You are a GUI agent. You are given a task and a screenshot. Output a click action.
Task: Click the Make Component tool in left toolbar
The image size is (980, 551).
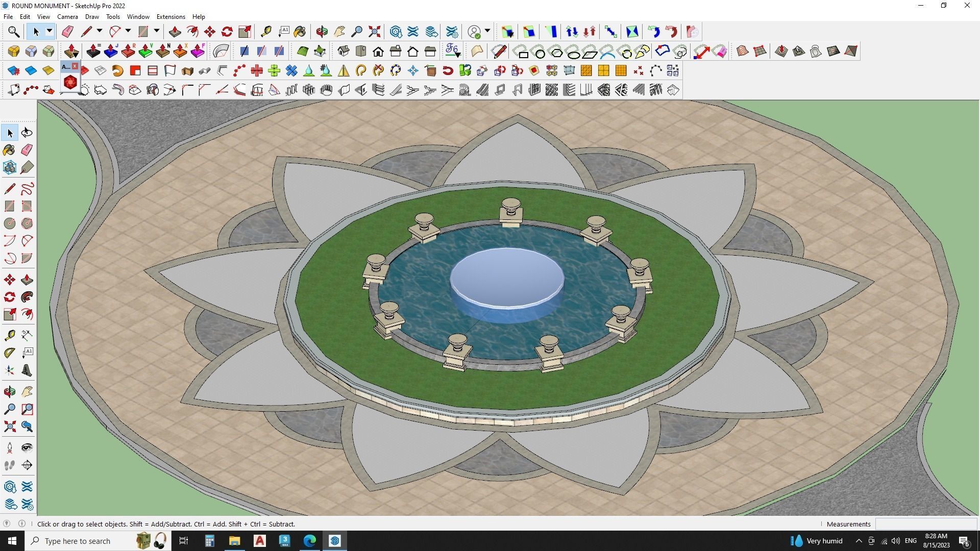10,167
